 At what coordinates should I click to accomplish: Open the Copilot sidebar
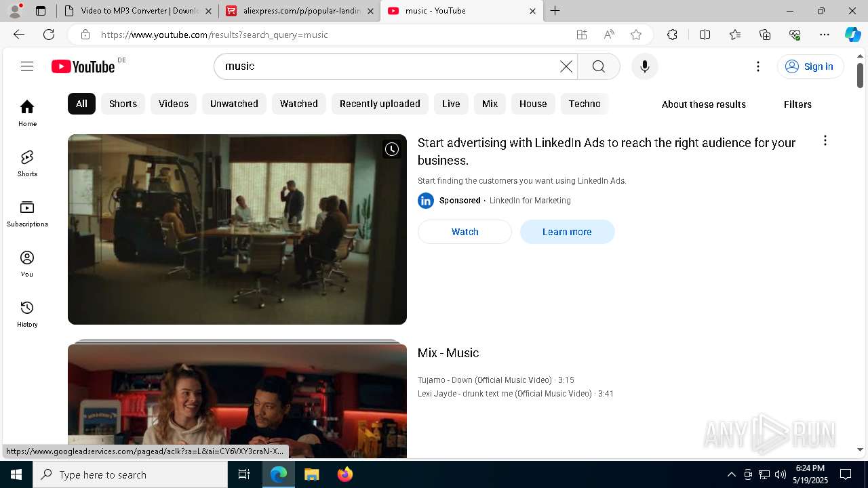coord(852,35)
